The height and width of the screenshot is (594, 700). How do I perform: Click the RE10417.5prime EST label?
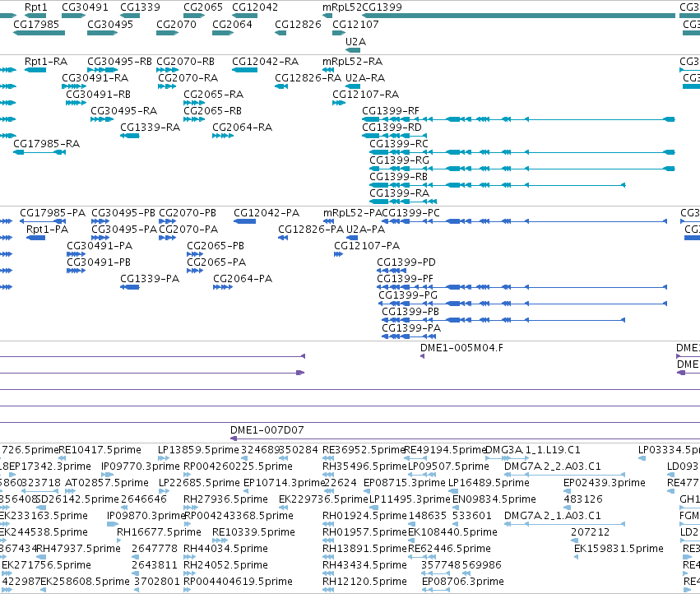click(x=100, y=450)
